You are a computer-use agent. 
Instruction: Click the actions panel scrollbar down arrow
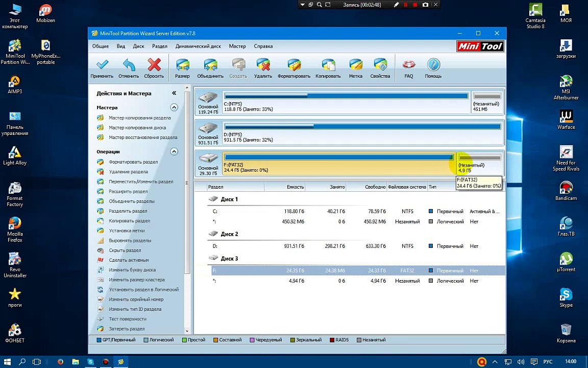click(187, 331)
